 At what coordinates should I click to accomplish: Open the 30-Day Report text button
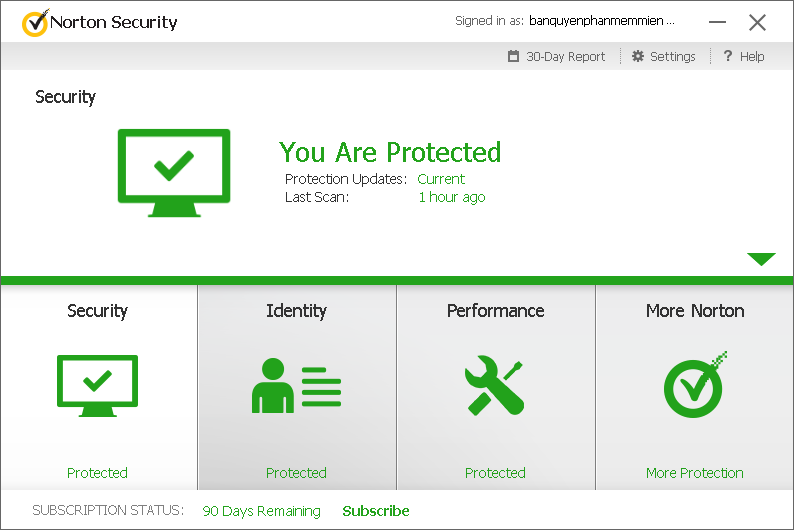pyautogui.click(x=566, y=57)
